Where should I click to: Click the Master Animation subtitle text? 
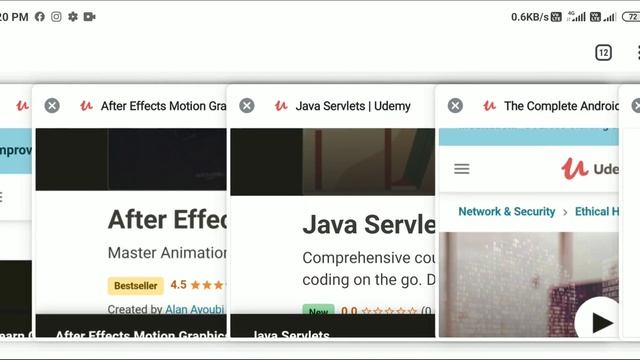point(167,253)
